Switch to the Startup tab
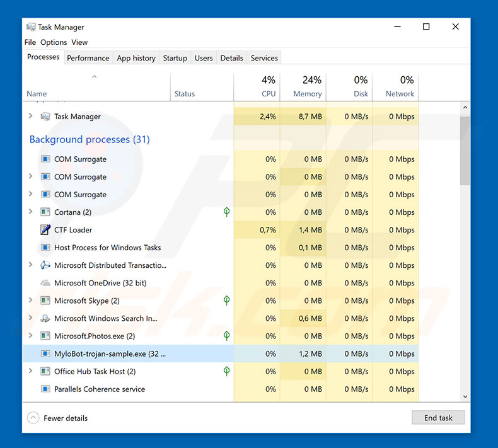 pyautogui.click(x=175, y=58)
